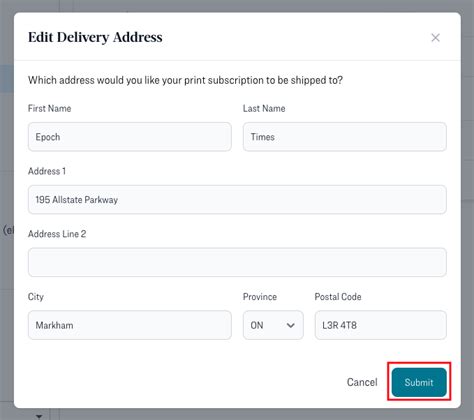Viewport: 474px width, 420px height.
Task: Select the Last Name field containing Times
Action: tap(345, 137)
